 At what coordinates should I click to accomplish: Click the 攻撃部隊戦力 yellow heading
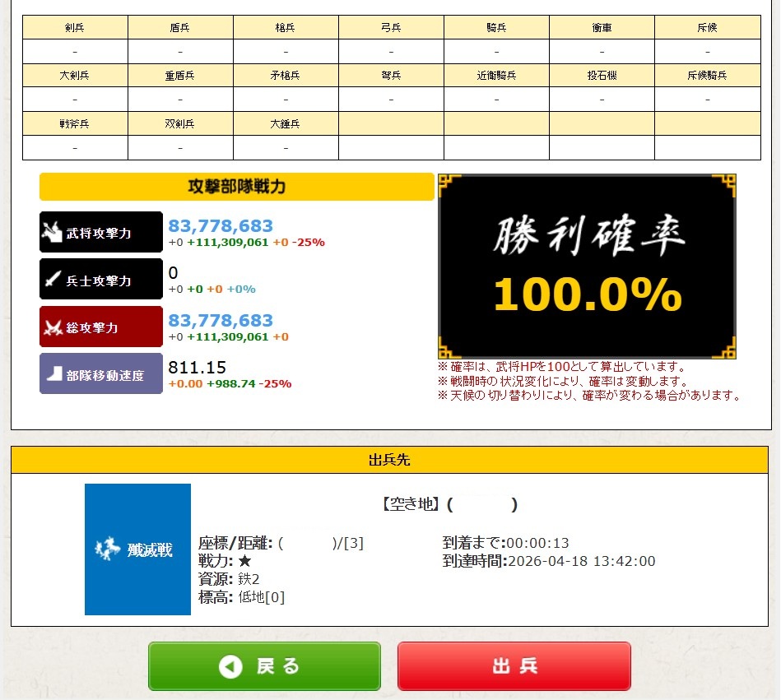click(x=236, y=187)
